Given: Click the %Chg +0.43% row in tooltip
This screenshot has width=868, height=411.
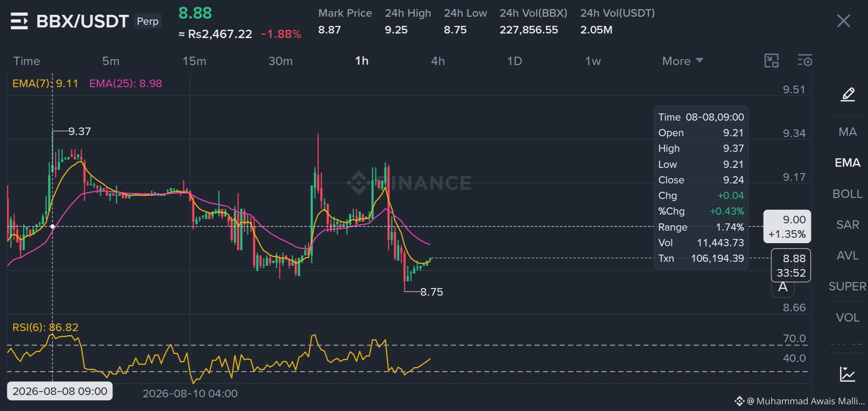Looking at the screenshot, I should coord(701,211).
